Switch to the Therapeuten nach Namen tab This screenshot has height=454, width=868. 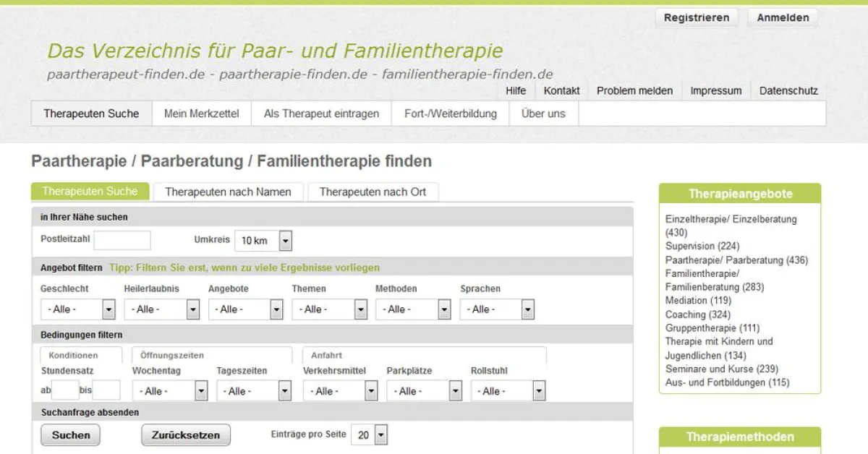[228, 192]
